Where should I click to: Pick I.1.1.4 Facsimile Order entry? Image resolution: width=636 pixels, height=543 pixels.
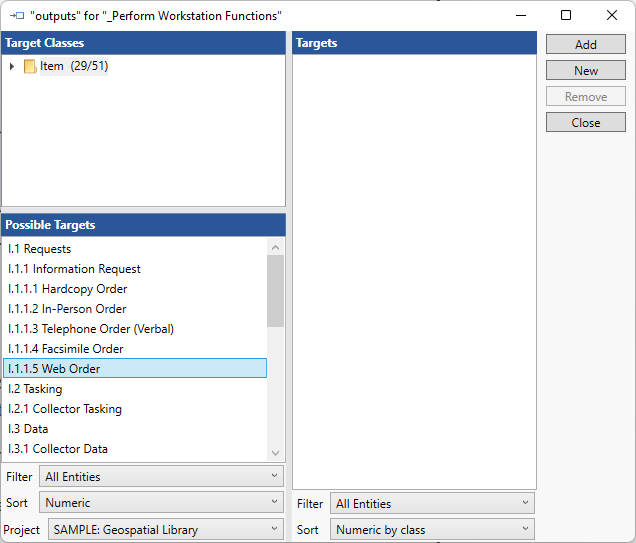click(66, 349)
